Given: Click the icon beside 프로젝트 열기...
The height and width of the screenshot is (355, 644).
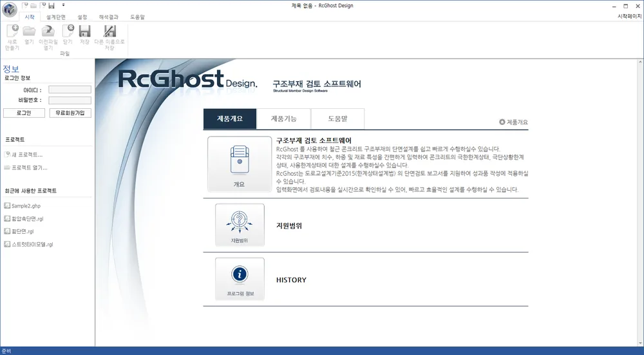Looking at the screenshot, I should pyautogui.click(x=7, y=168).
